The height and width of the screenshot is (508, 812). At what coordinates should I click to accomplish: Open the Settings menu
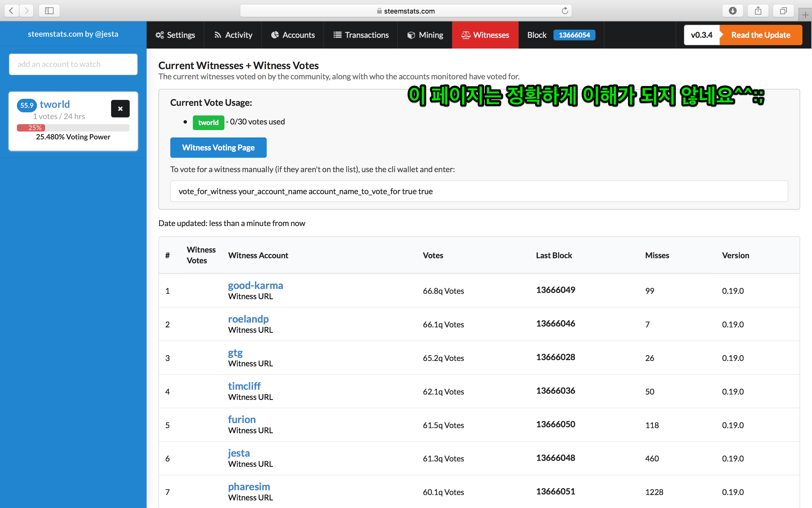[175, 35]
